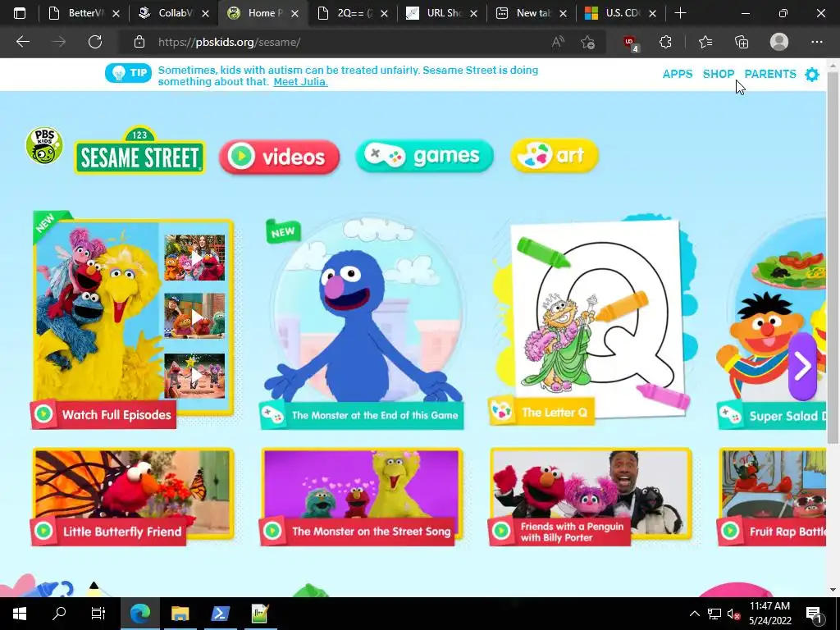
Task: Click play icon on Friends with a Penguin label
Action: (x=501, y=531)
